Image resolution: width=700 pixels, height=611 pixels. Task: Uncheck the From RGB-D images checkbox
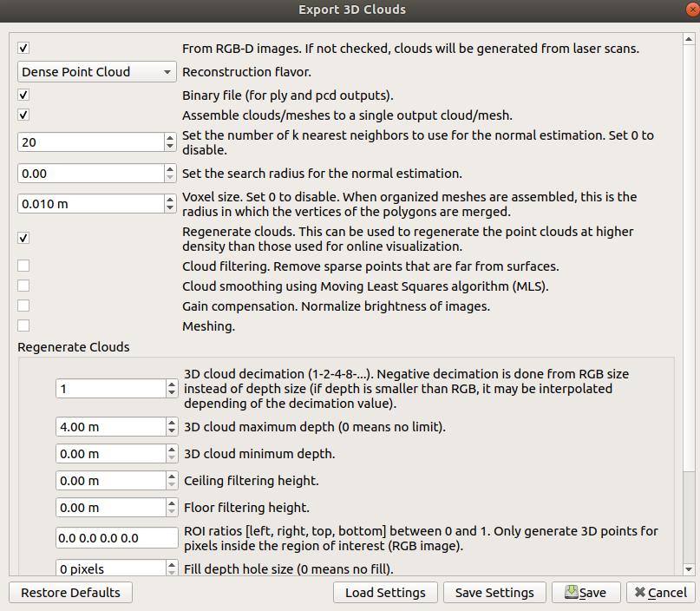pos(23,49)
